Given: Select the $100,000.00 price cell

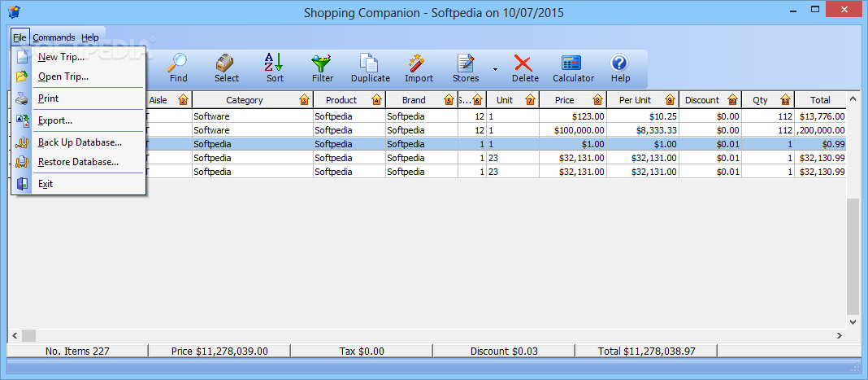Looking at the screenshot, I should tap(572, 130).
